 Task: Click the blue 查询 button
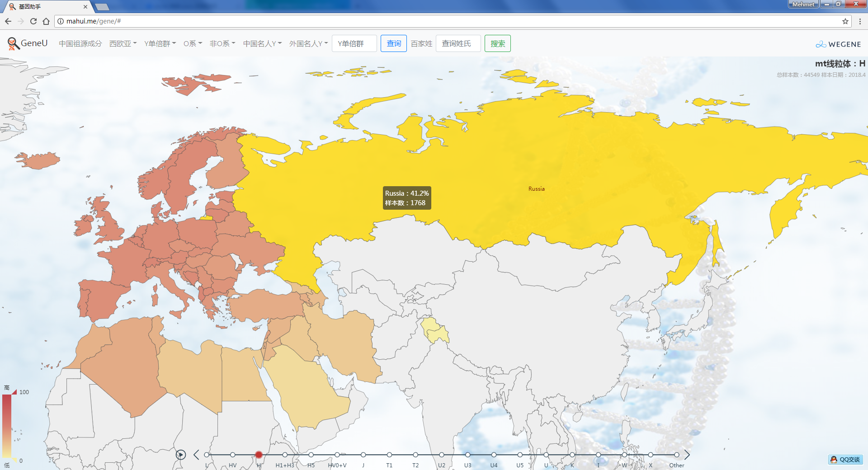tap(393, 43)
